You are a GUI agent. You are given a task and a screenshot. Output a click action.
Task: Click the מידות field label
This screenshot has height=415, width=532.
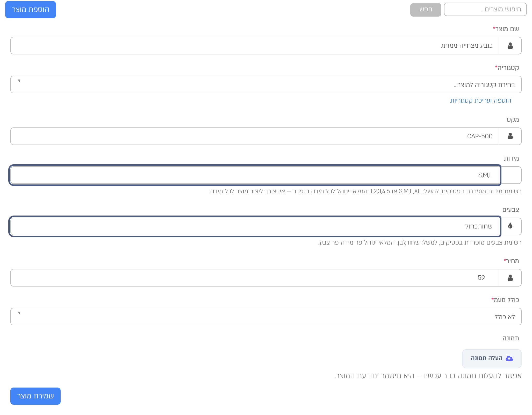click(x=511, y=158)
